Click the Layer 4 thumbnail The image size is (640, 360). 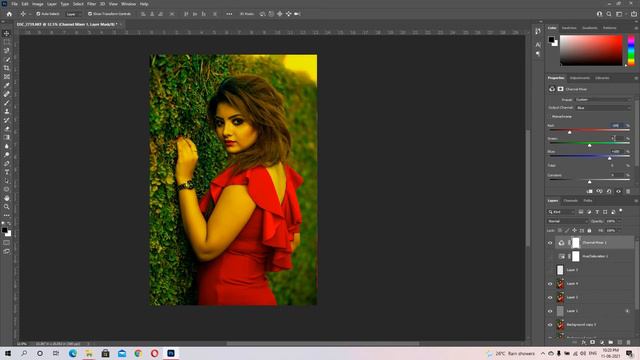coord(560,284)
